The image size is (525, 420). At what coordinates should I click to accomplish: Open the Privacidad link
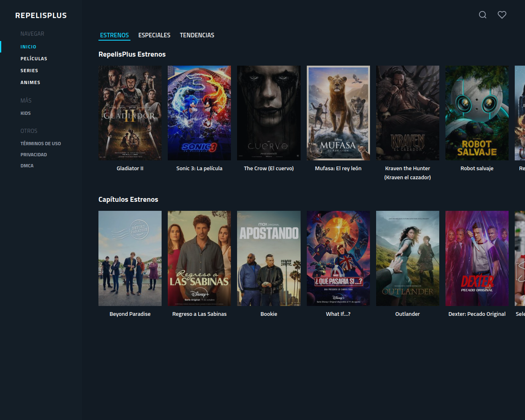(x=34, y=155)
